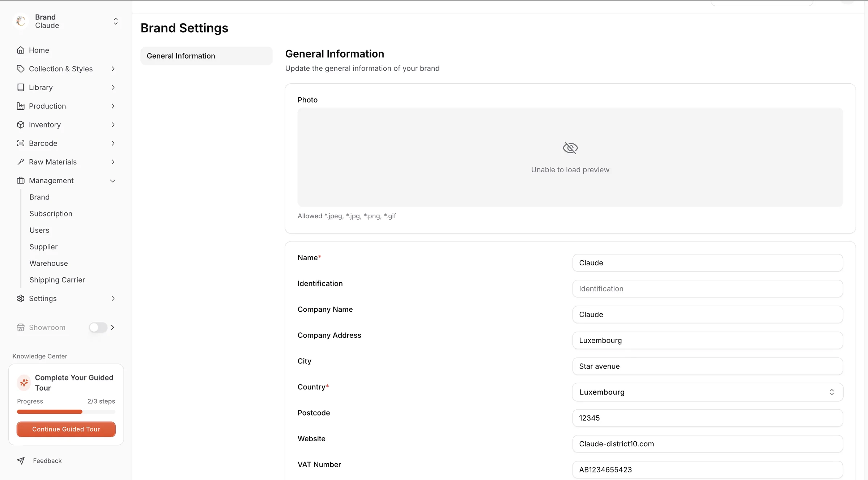Click Continue Guided Tour button
Screen dimensions: 868x480
click(x=66, y=429)
